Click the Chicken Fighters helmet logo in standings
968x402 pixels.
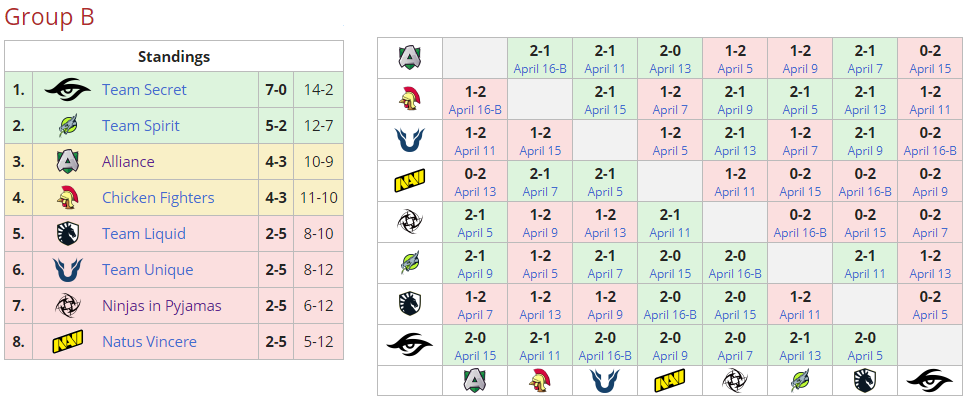pos(67,198)
